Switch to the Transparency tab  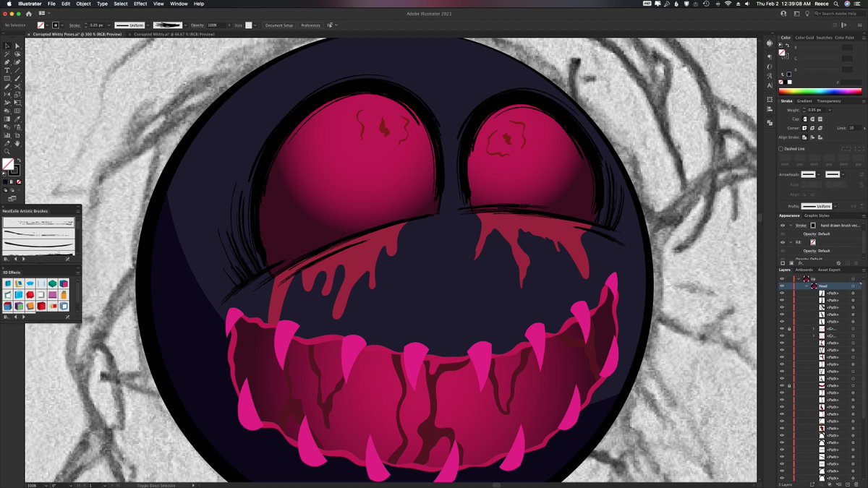[x=829, y=101]
